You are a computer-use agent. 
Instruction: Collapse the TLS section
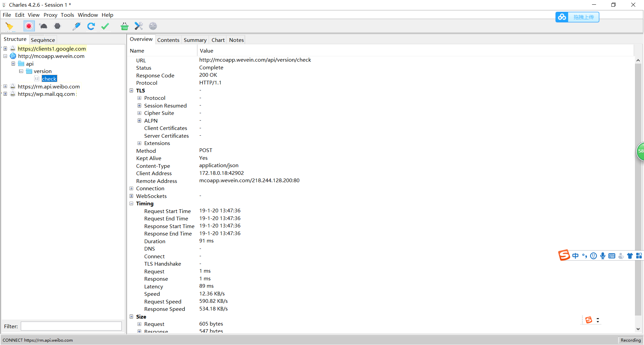pyautogui.click(x=131, y=90)
